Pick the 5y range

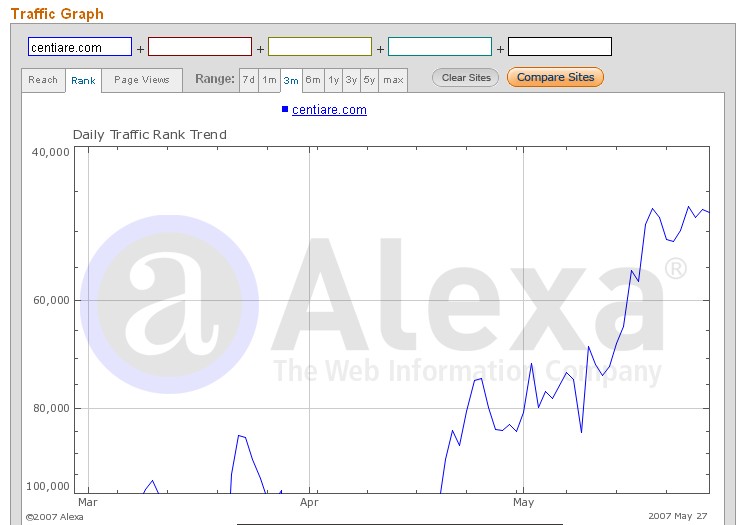click(x=370, y=80)
